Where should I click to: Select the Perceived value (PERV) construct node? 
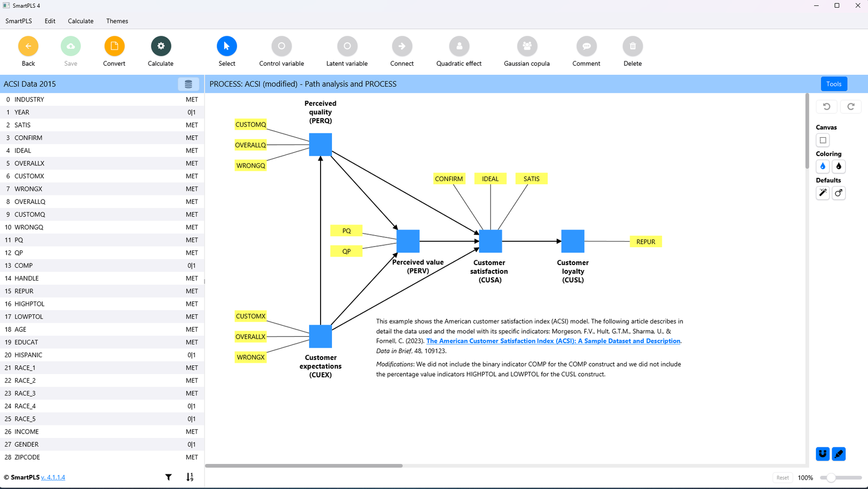[408, 241]
